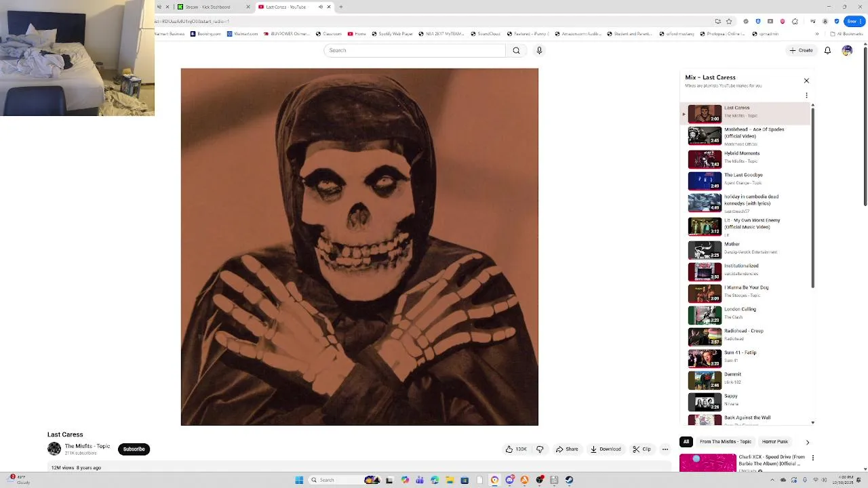Click playlist panel scrollbar
Screen dimensions: 868x488
click(812, 197)
